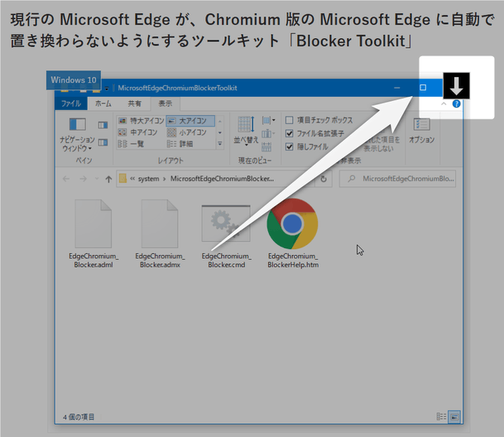Open the recent locations dropdown arrow

97,179
